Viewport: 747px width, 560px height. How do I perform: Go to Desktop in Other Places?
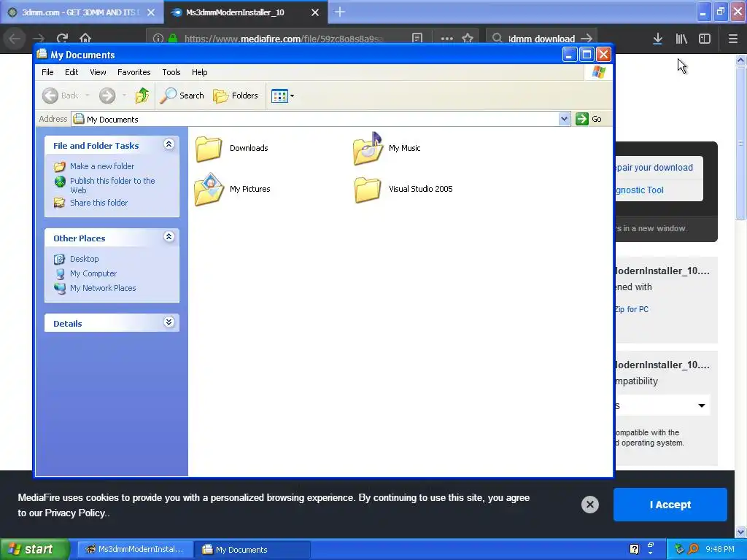click(85, 259)
